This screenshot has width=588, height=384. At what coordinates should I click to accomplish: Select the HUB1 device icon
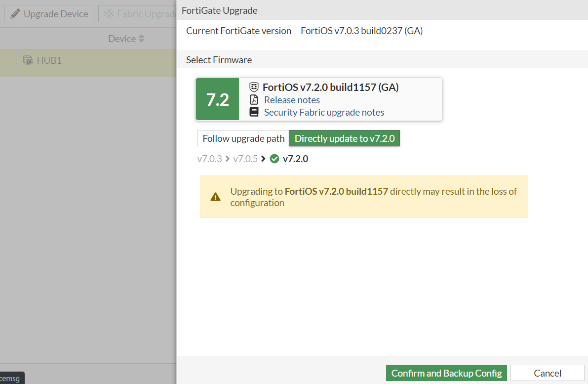[27, 60]
